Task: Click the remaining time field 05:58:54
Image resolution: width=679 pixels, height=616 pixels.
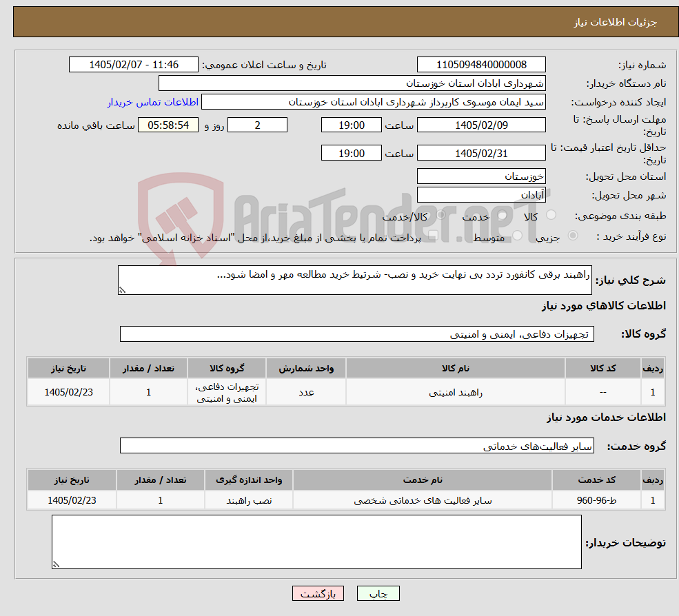Action: 168,125
